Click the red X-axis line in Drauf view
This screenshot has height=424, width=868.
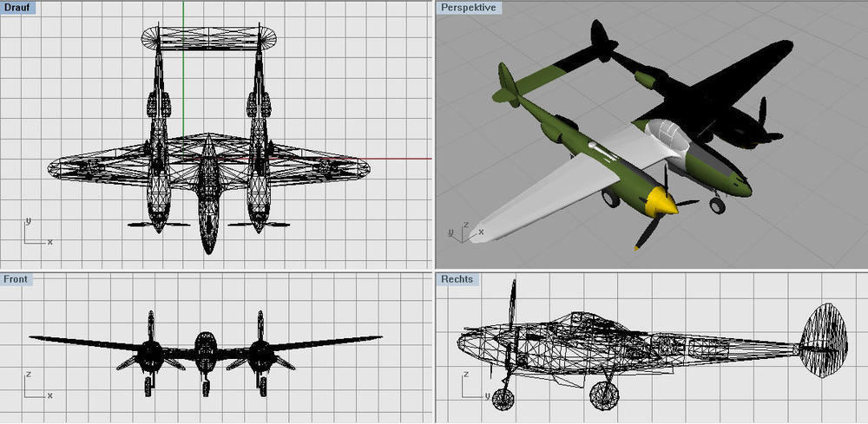pyautogui.click(x=365, y=159)
